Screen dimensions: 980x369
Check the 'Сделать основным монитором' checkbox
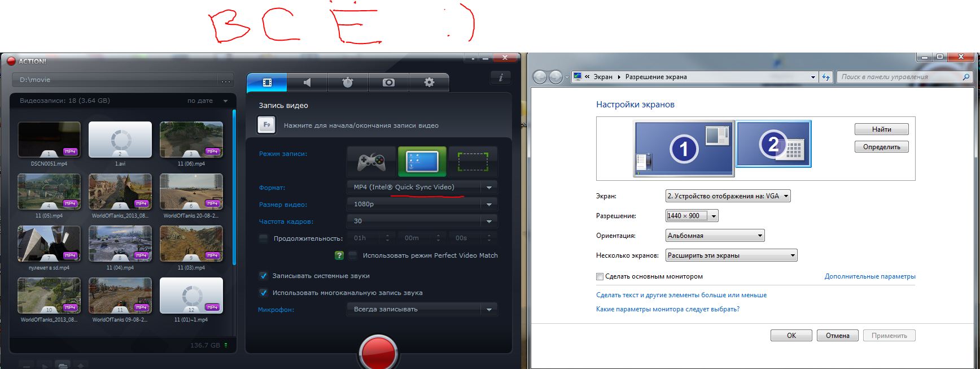tap(600, 276)
